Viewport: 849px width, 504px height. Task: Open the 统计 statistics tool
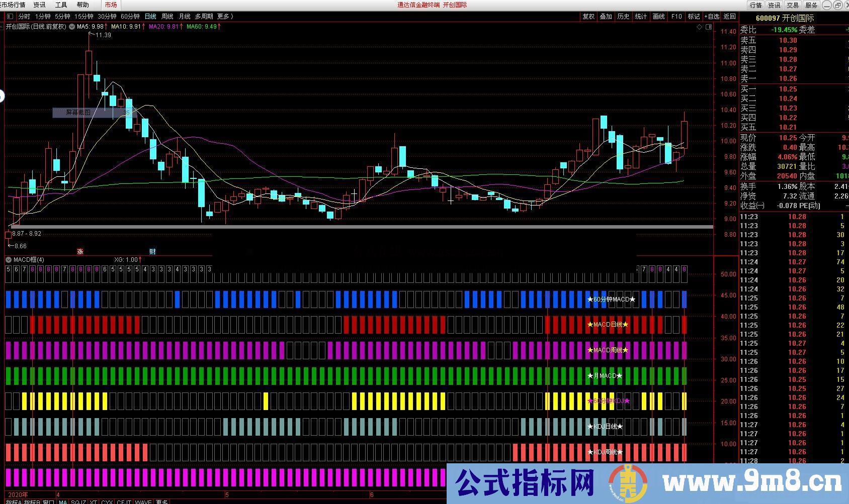coord(641,16)
